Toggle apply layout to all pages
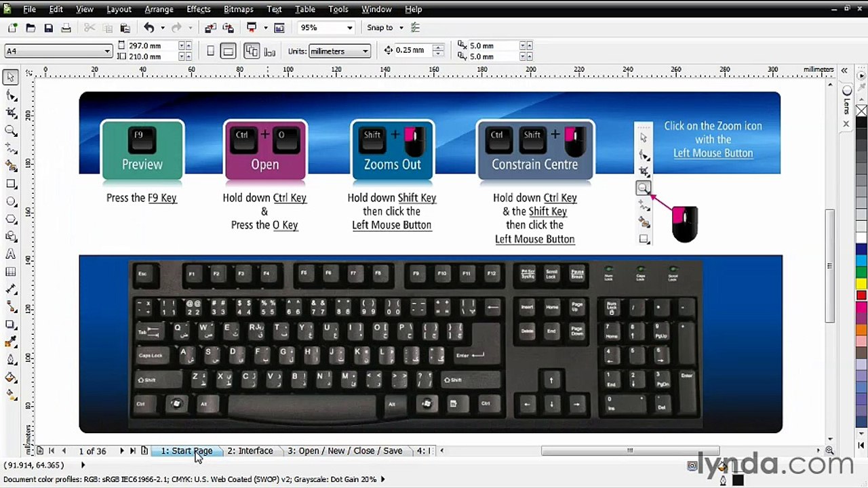The width and height of the screenshot is (868, 488). click(x=252, y=51)
